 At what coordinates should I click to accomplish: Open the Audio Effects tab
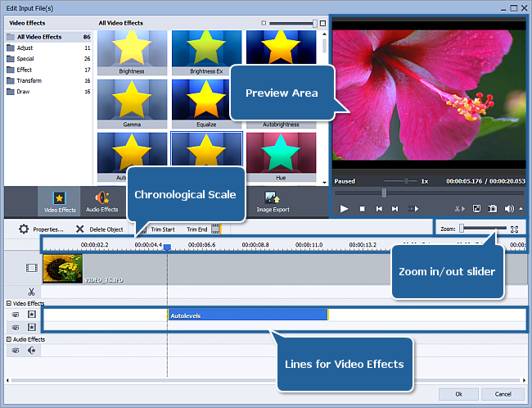point(101,202)
